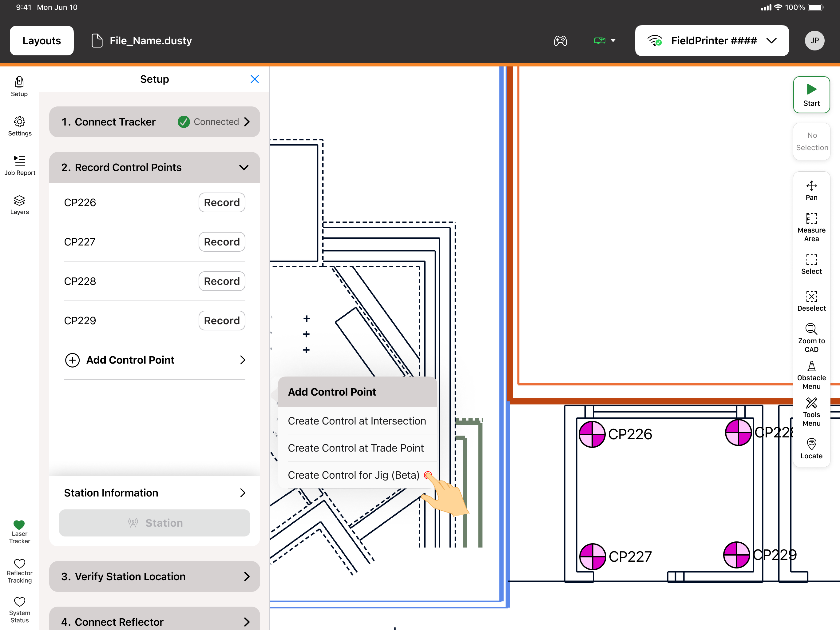Open Station Information details
840x630 pixels.
155,492
